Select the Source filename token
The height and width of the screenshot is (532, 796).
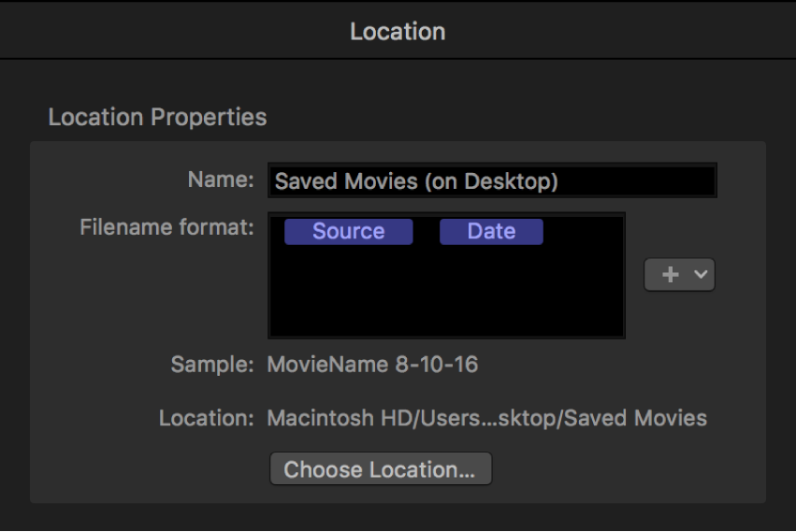point(348,232)
